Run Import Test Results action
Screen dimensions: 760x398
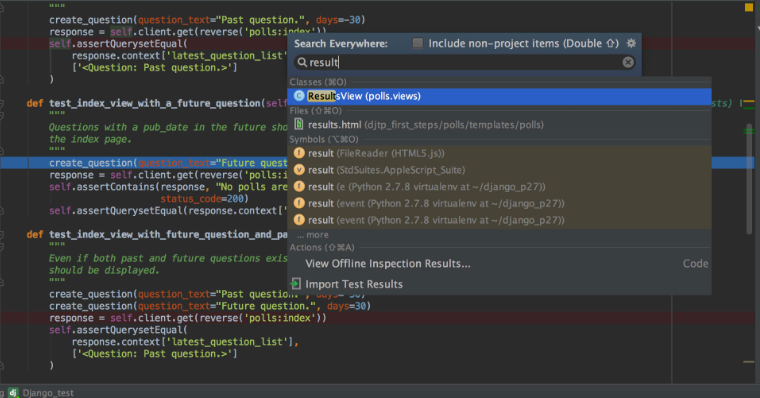pyautogui.click(x=499, y=284)
